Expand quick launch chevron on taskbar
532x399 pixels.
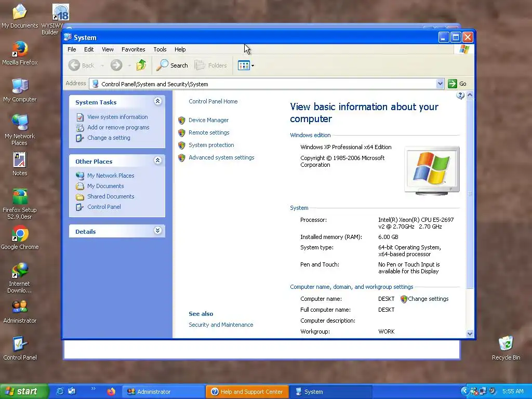94,389
